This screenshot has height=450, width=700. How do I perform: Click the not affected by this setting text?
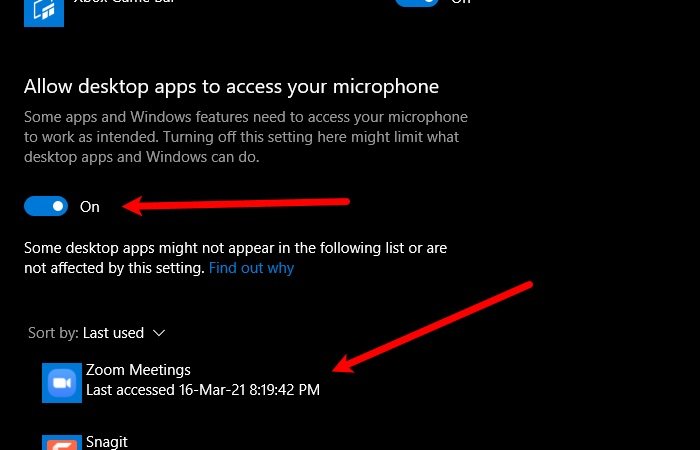tap(114, 268)
